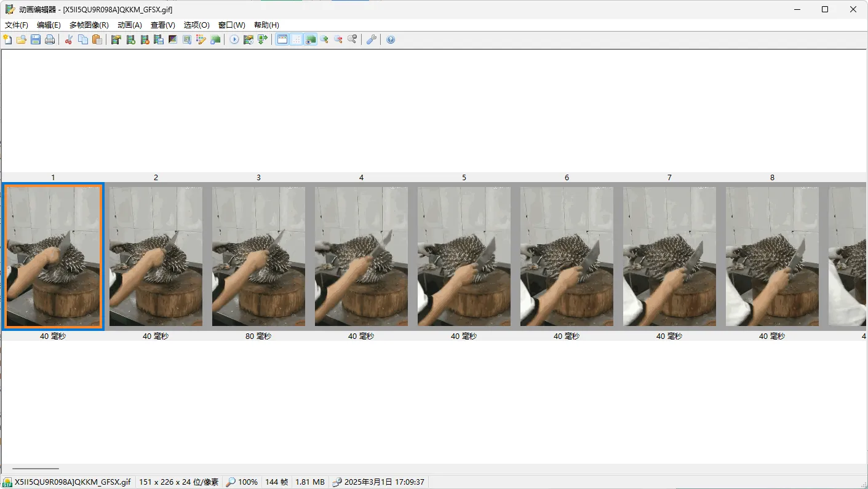Click the New file toolbar icon
The width and height of the screenshot is (868, 489).
click(7, 39)
